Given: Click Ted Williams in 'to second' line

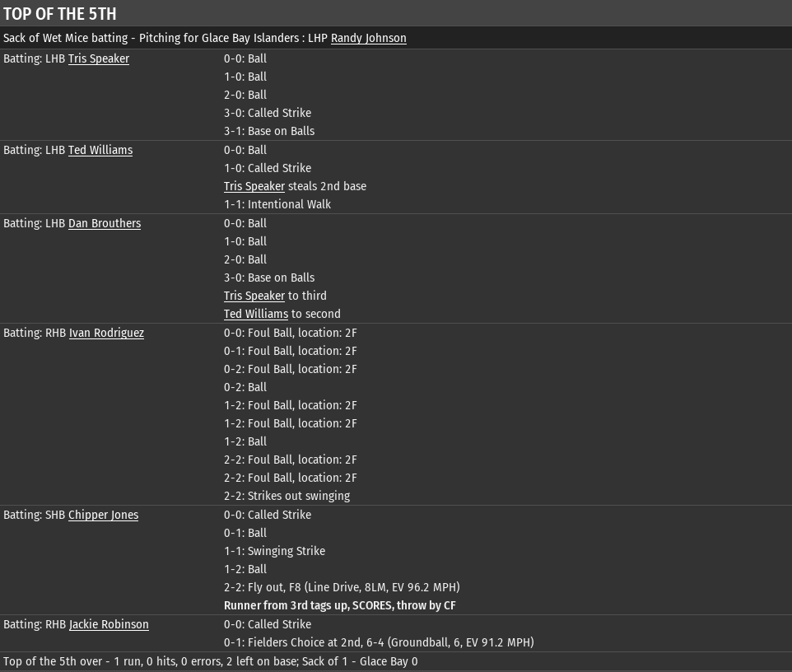Looking at the screenshot, I should 255,314.
